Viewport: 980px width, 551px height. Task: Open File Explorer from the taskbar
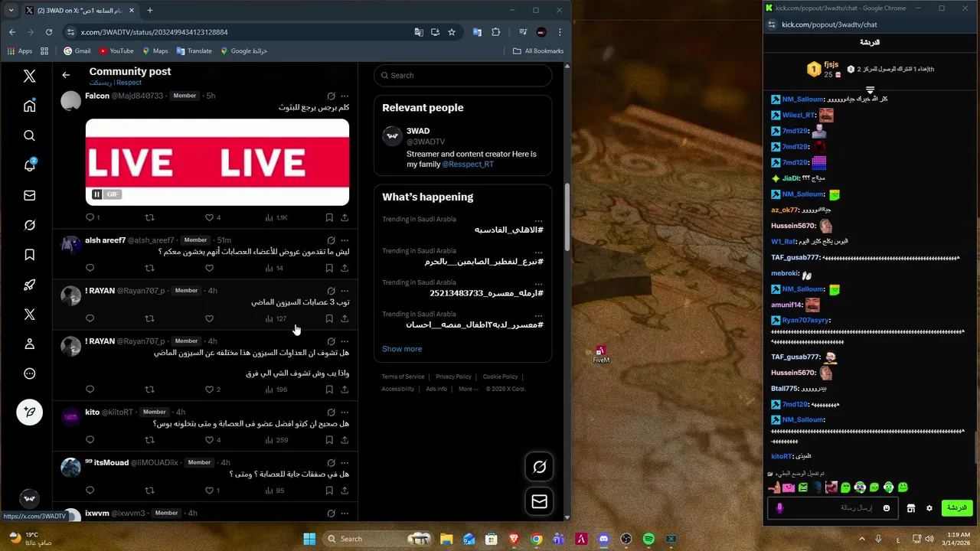click(446, 539)
